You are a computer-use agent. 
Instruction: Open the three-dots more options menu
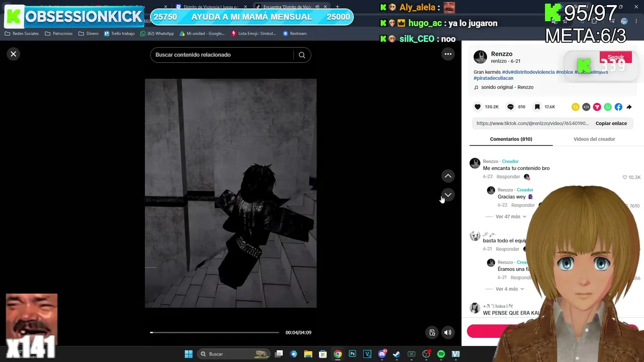pos(448,54)
